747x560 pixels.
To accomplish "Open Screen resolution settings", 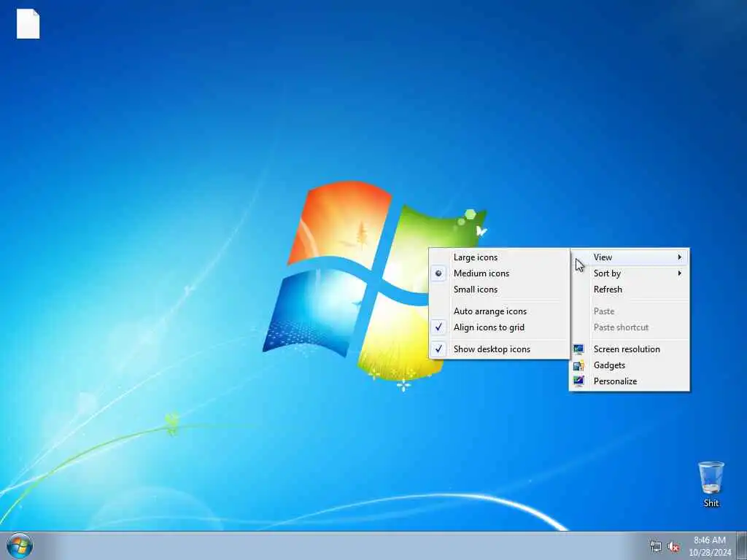I will 630,349.
